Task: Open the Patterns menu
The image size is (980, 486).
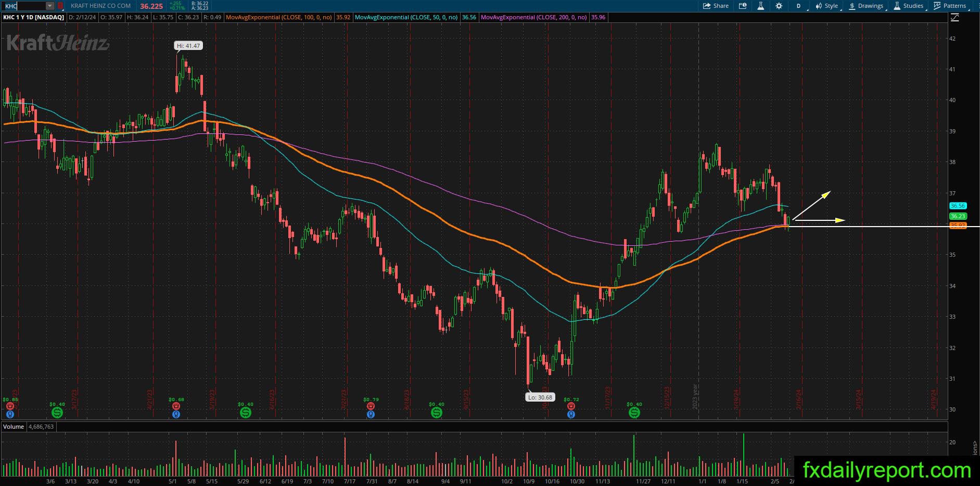Action: 951,6
